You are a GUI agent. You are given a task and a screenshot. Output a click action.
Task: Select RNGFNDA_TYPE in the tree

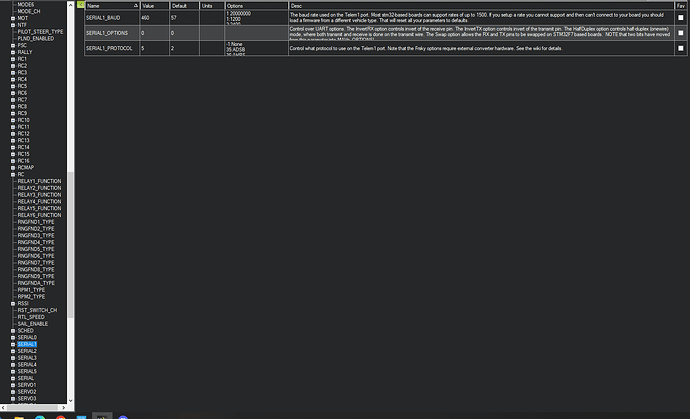(36, 283)
